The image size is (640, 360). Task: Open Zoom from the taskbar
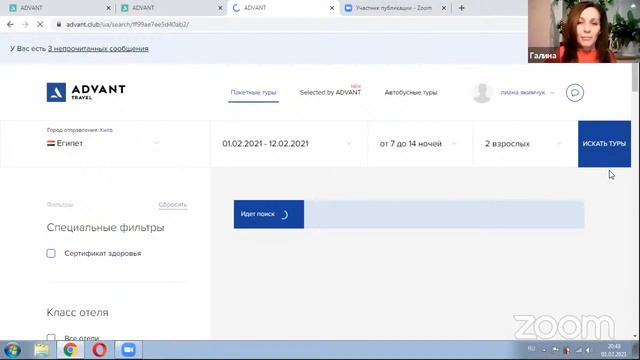coord(128,350)
